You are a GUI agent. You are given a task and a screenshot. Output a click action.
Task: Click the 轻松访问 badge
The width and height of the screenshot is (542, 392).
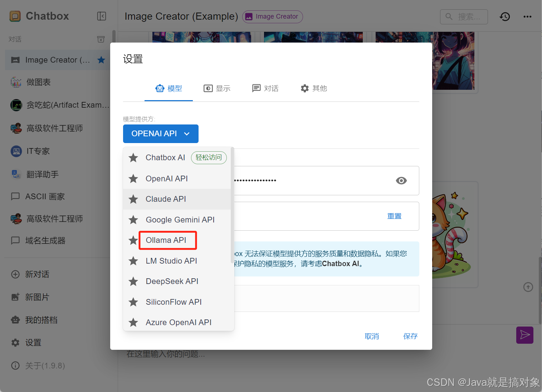click(x=209, y=157)
